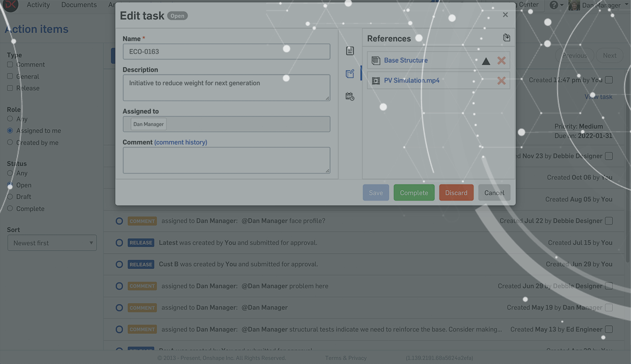Click into the Comment text box
This screenshot has height=364, width=631.
pos(226,160)
